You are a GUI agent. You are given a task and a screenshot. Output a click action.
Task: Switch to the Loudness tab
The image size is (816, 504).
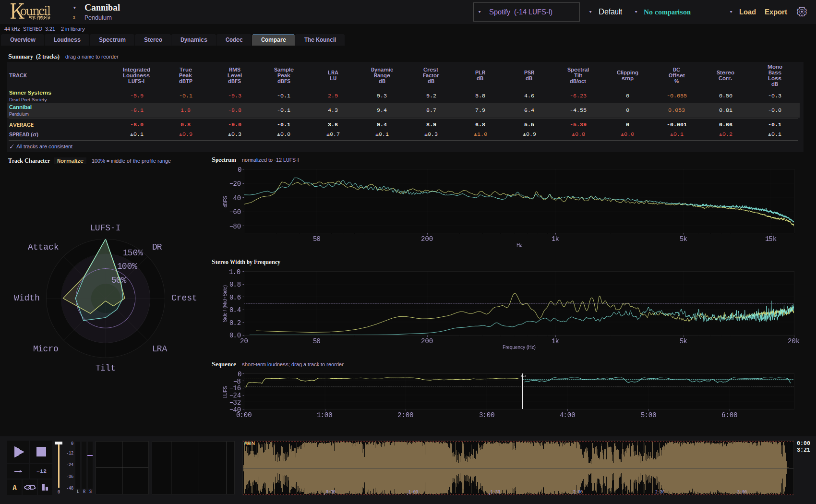[67, 40]
